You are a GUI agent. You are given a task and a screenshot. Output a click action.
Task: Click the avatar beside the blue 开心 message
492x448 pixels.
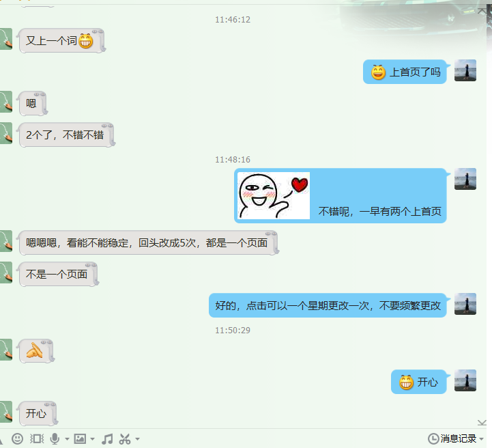pyautogui.click(x=465, y=380)
